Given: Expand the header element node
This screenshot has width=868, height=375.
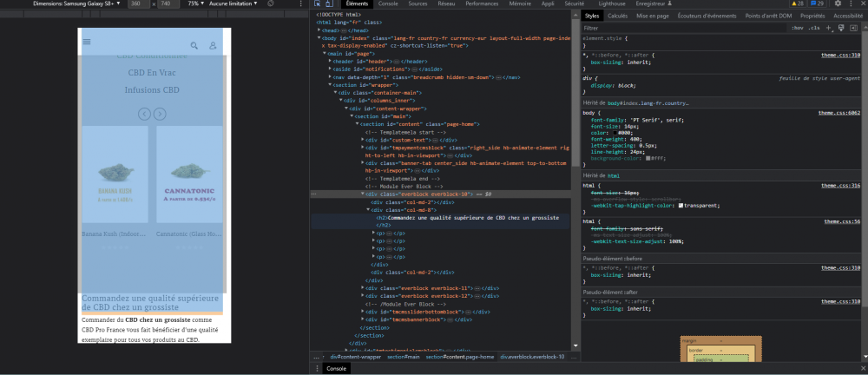Looking at the screenshot, I should click(x=331, y=62).
